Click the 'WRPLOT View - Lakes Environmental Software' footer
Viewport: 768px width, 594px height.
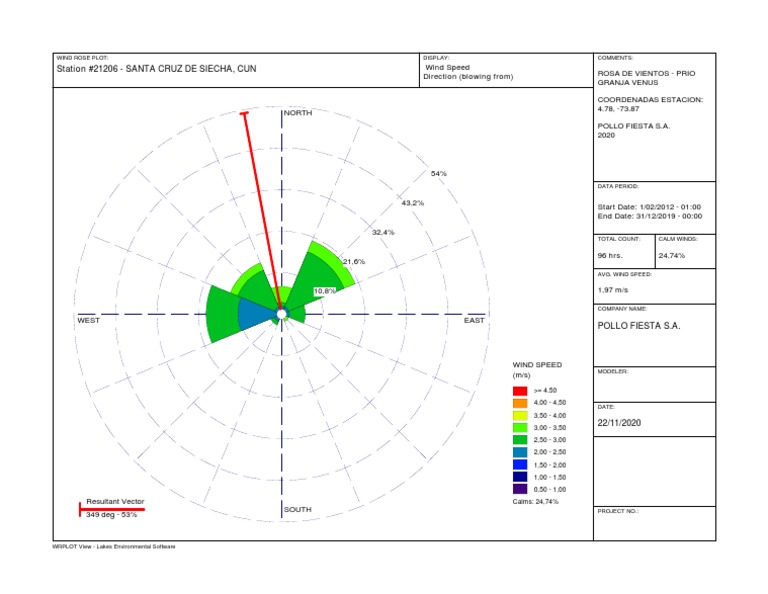pyautogui.click(x=114, y=546)
